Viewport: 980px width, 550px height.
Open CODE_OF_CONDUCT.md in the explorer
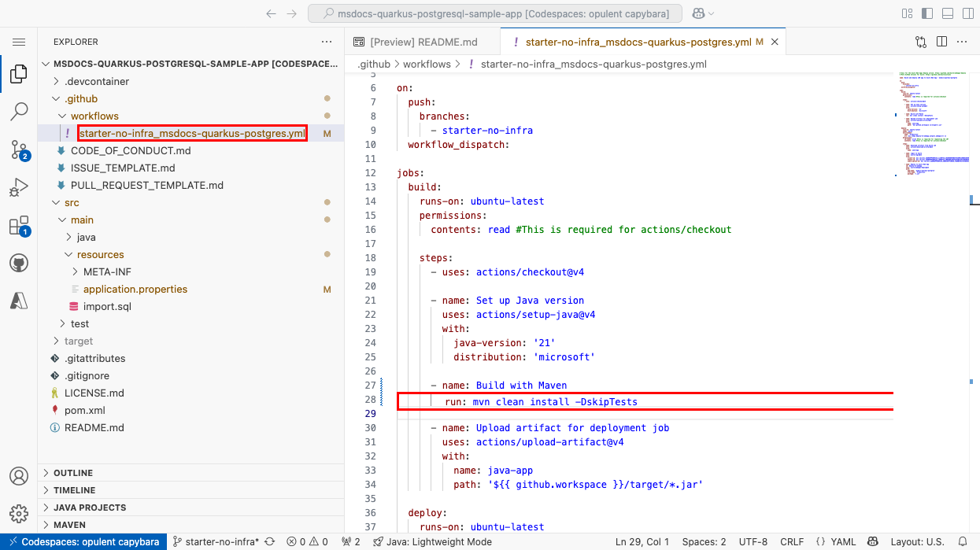(x=131, y=150)
